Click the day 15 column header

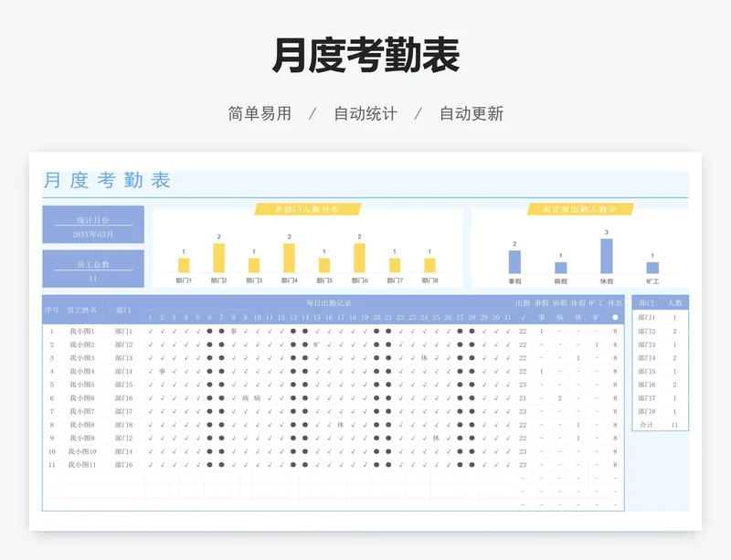click(317, 317)
